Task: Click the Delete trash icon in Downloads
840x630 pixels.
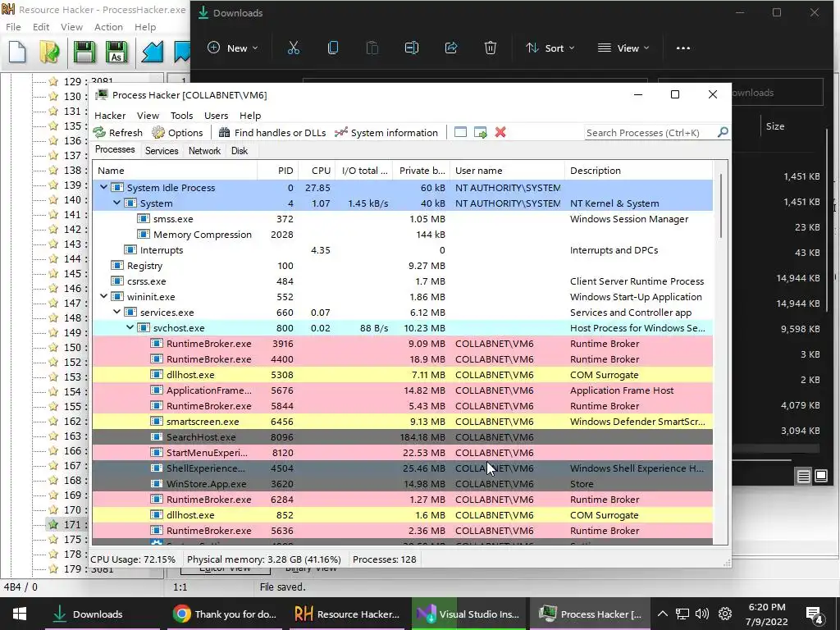Action: (491, 48)
